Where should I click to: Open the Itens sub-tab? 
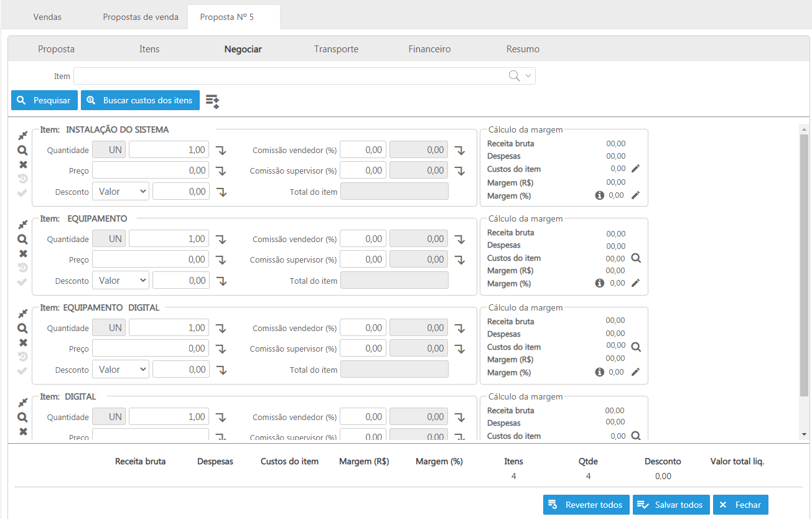coord(149,49)
